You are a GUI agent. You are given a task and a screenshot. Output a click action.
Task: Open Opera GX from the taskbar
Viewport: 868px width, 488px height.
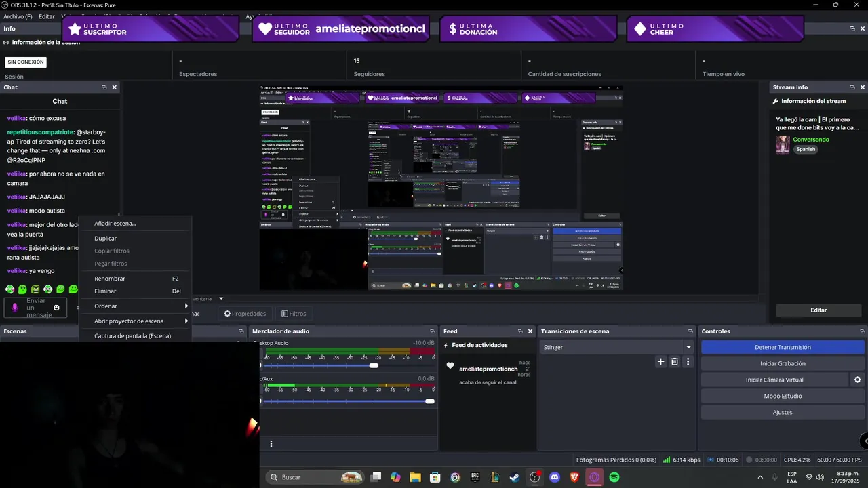[595, 477]
